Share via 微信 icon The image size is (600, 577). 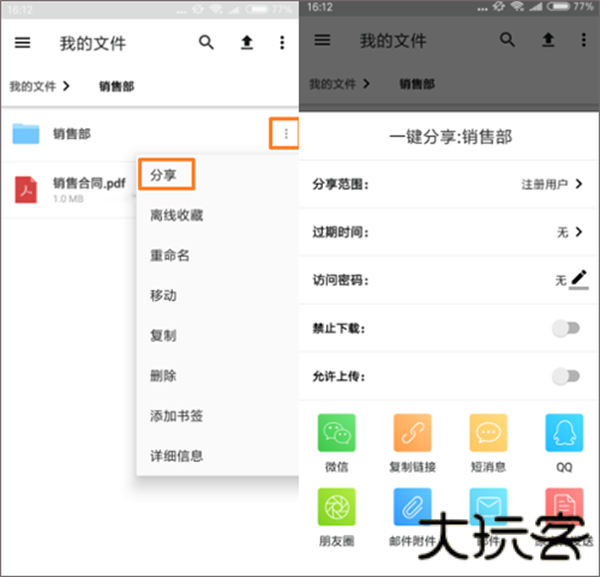pyautogui.click(x=337, y=433)
